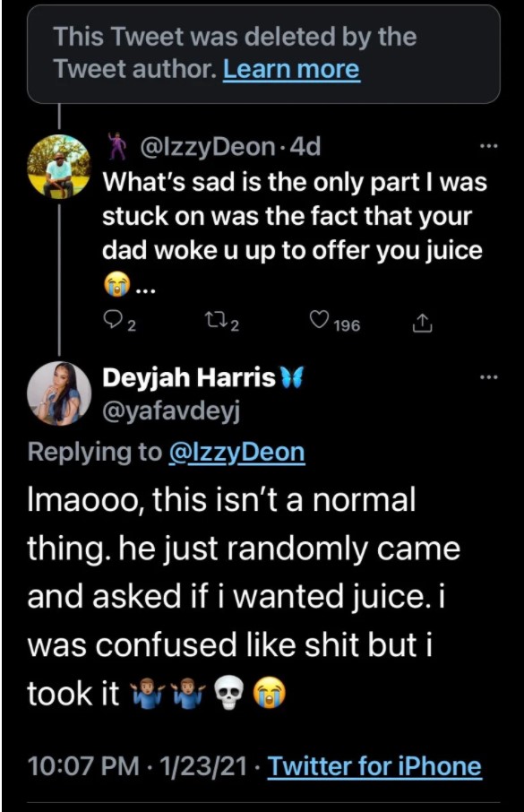This screenshot has width=524, height=812.
Task: Tap the share icon under IzzyDeon's tweet
Action: (x=422, y=323)
